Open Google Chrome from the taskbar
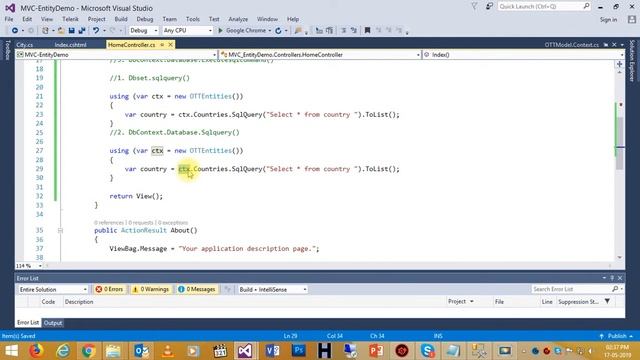The image size is (640, 360). coord(88,351)
